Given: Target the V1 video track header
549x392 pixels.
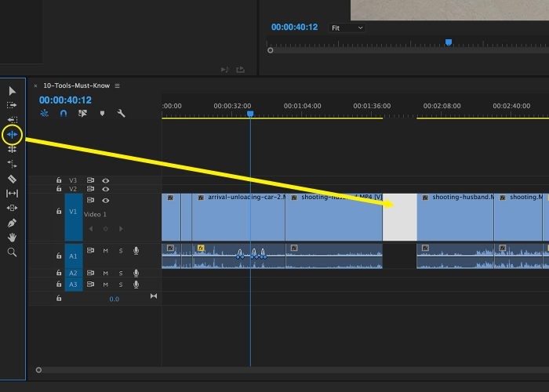Looking at the screenshot, I should [x=73, y=217].
